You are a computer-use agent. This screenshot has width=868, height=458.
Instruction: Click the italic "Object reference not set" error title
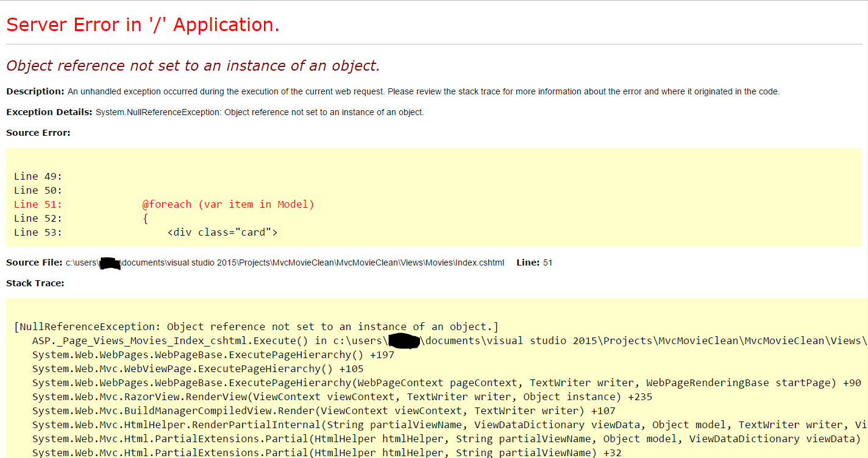193,66
